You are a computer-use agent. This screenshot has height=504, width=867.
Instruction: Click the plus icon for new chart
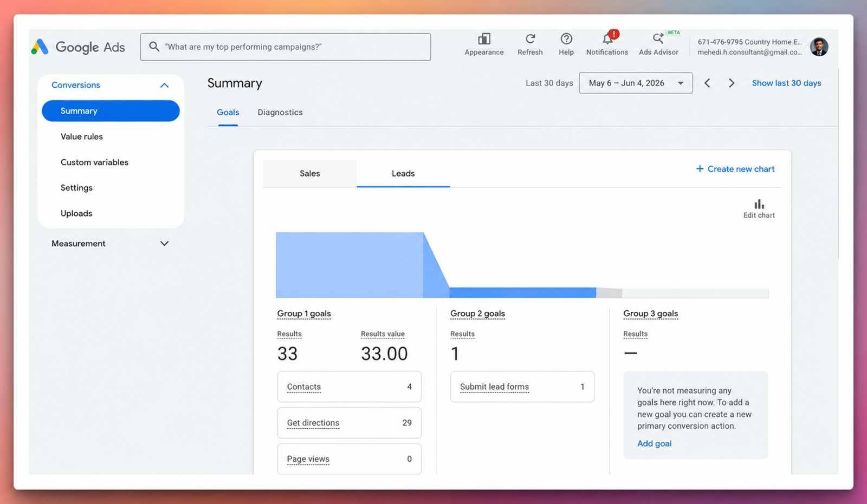pos(700,169)
